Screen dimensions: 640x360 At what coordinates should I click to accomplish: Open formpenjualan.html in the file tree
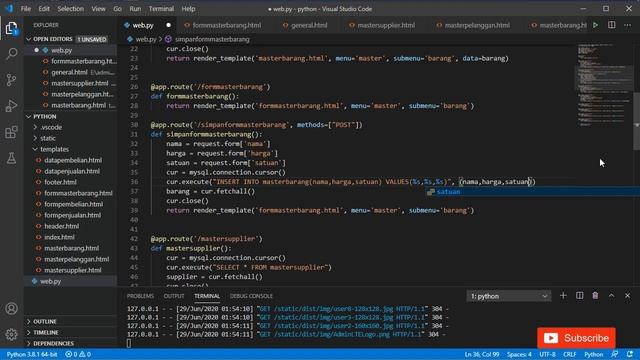[x=71, y=215]
